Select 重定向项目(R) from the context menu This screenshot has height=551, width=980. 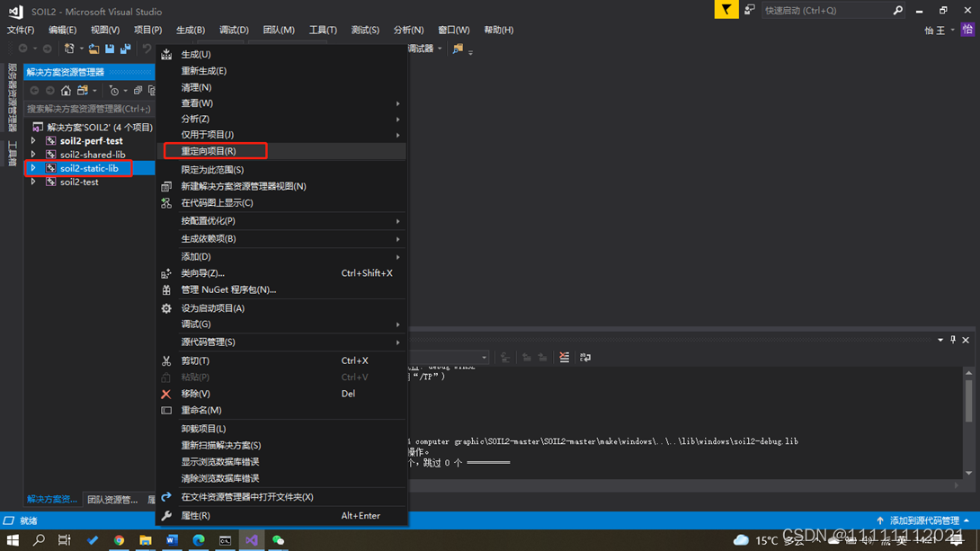click(209, 151)
